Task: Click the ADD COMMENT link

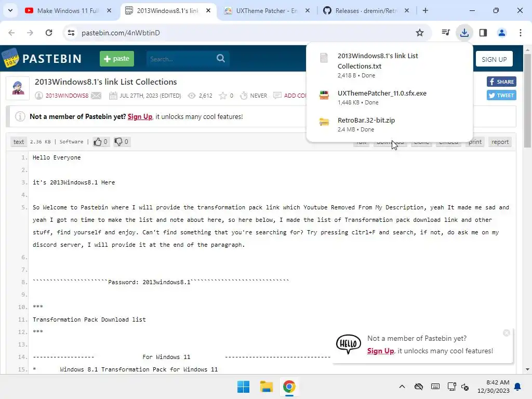Action: coord(295,96)
